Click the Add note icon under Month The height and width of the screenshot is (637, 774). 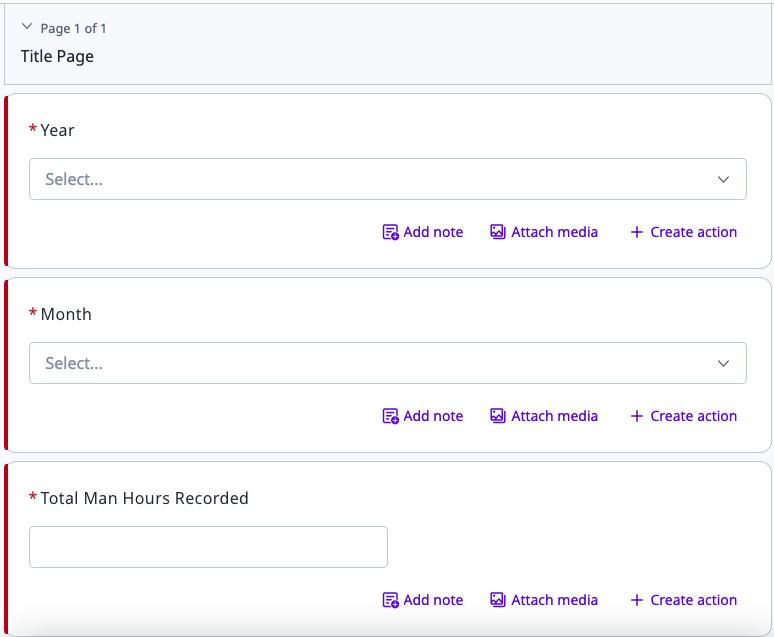pyautogui.click(x=391, y=416)
